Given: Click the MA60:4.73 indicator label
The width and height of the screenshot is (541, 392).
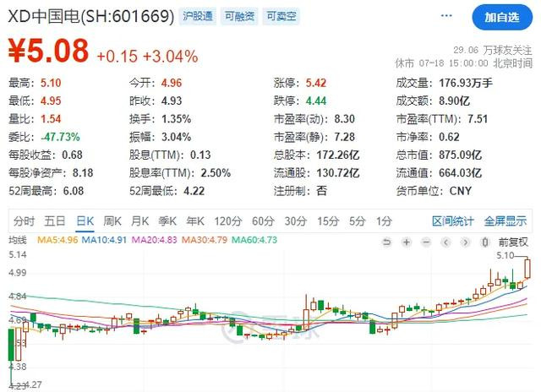Looking at the screenshot, I should (254, 240).
